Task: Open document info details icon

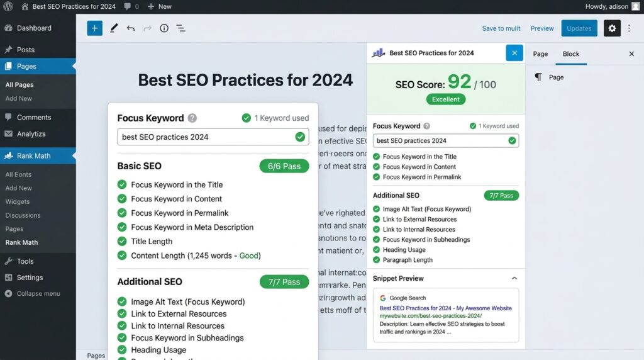Action: click(164, 28)
